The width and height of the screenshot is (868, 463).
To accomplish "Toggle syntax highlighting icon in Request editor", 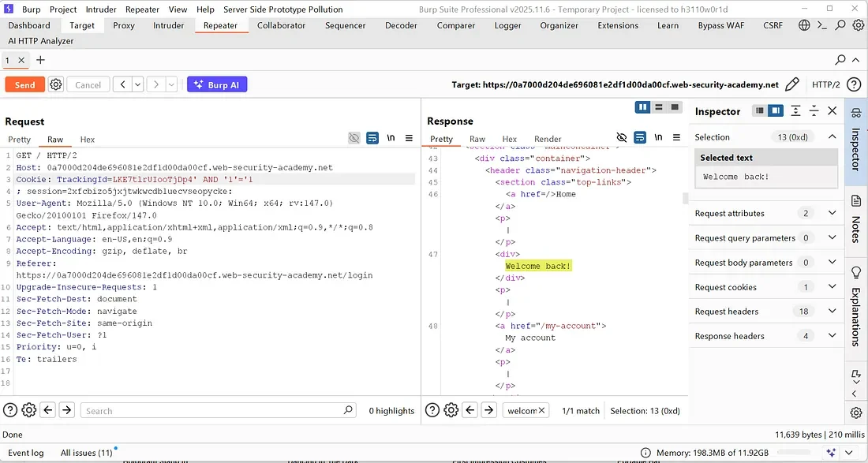I will [372, 138].
